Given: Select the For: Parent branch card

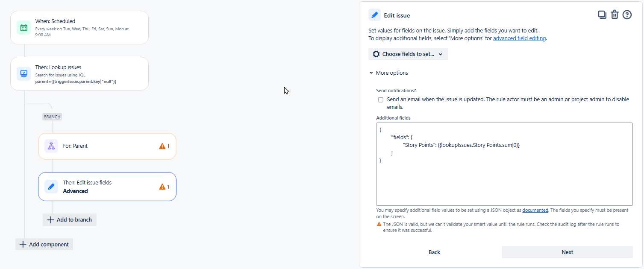Looking at the screenshot, I should click(107, 146).
